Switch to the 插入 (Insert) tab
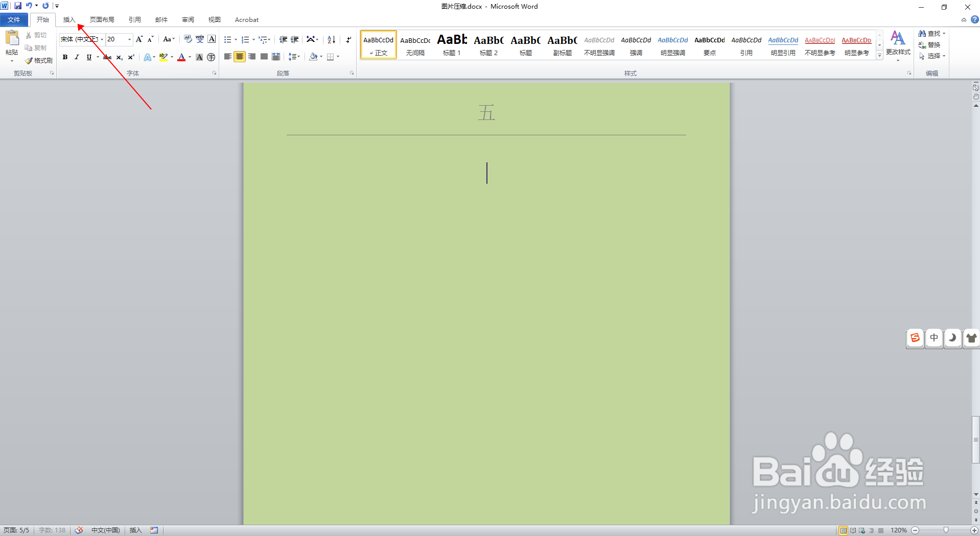The image size is (980, 536). 69,20
